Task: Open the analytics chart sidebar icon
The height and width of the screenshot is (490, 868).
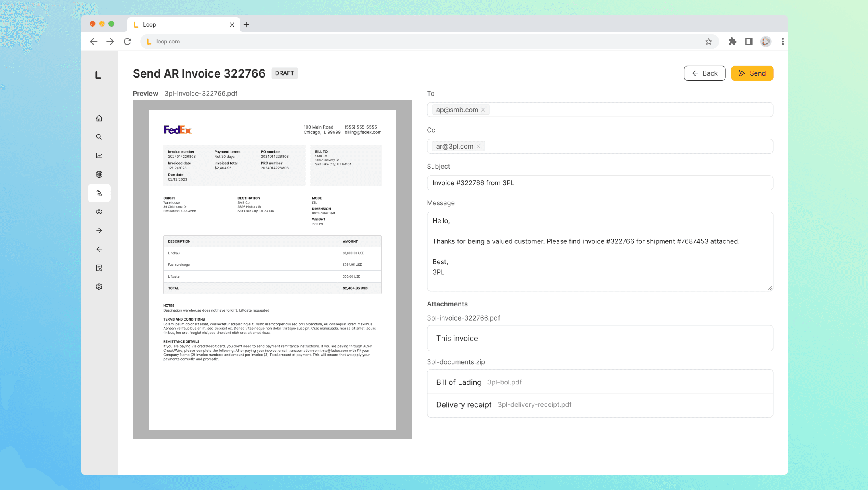Action: click(99, 155)
